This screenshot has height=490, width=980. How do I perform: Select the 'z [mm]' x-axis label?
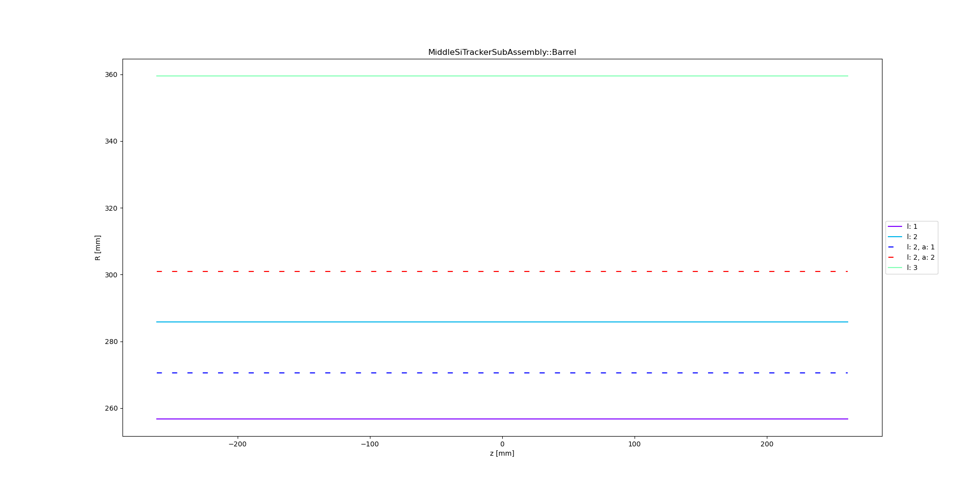[502, 453]
